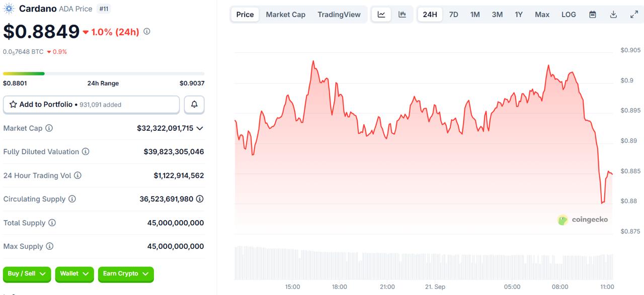Click the 24h Range price bar
This screenshot has height=295, width=644.
[x=104, y=74]
